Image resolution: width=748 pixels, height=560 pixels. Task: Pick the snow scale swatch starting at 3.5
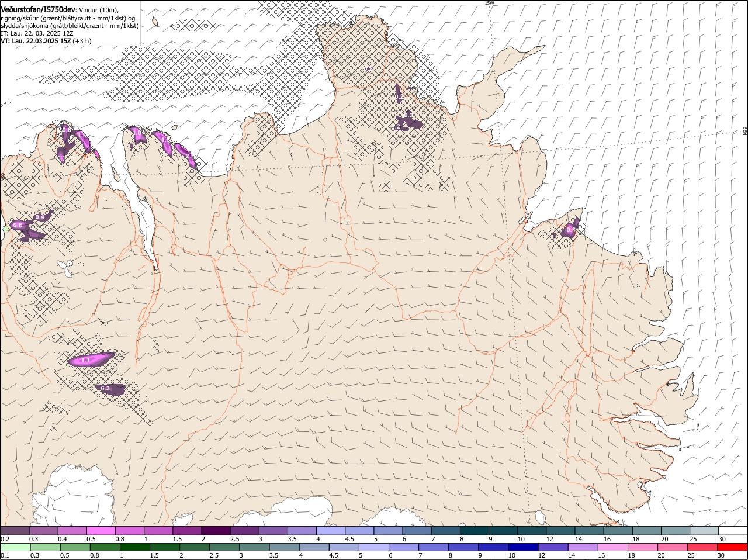(x=302, y=531)
